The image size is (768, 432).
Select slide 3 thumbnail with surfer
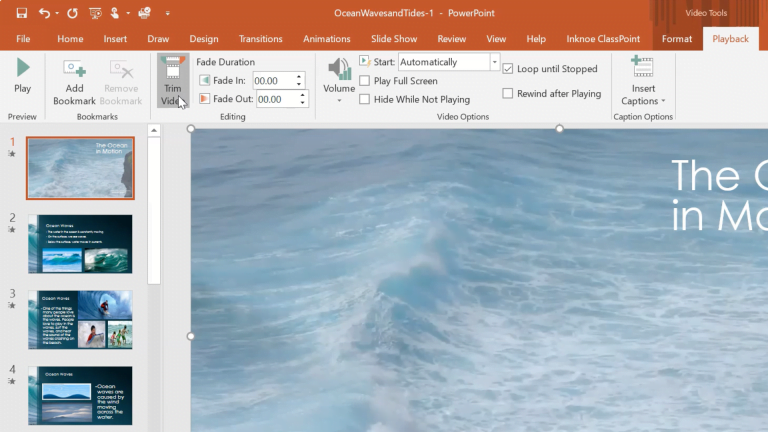coord(80,320)
